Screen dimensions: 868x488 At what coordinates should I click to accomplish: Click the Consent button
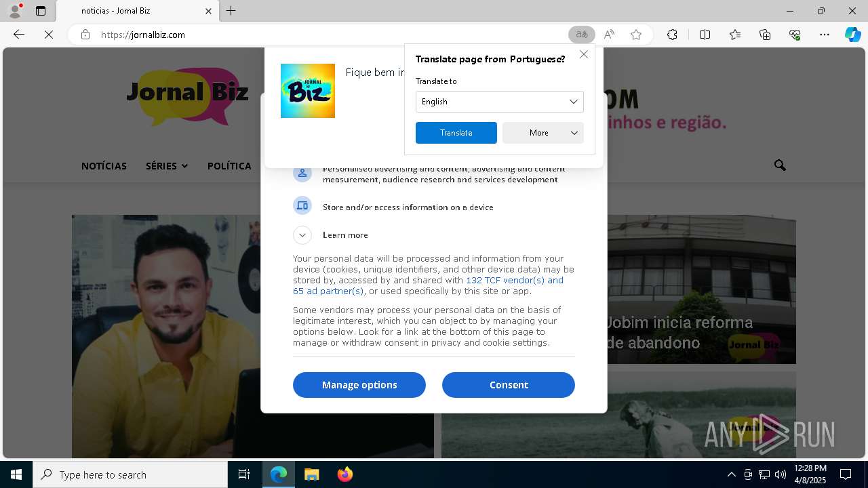pos(509,385)
